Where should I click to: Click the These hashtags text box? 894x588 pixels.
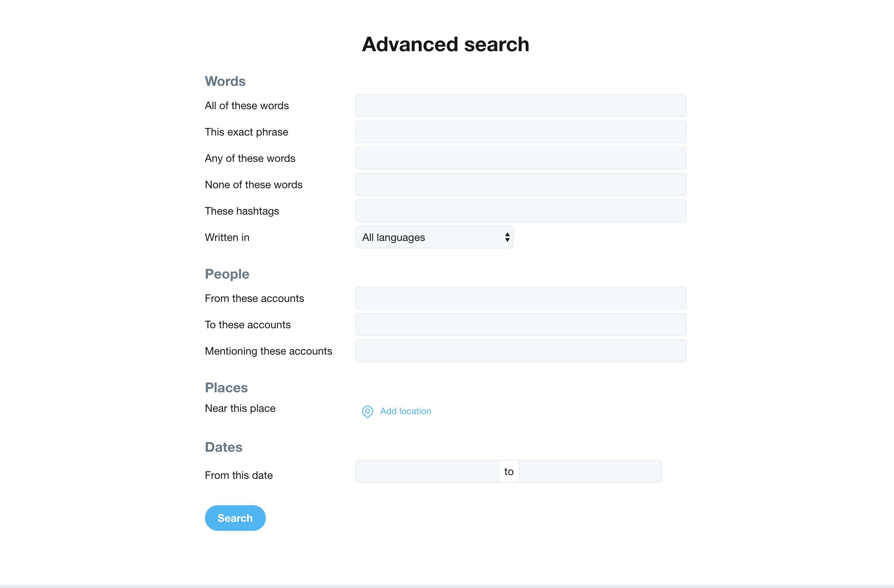(x=521, y=211)
